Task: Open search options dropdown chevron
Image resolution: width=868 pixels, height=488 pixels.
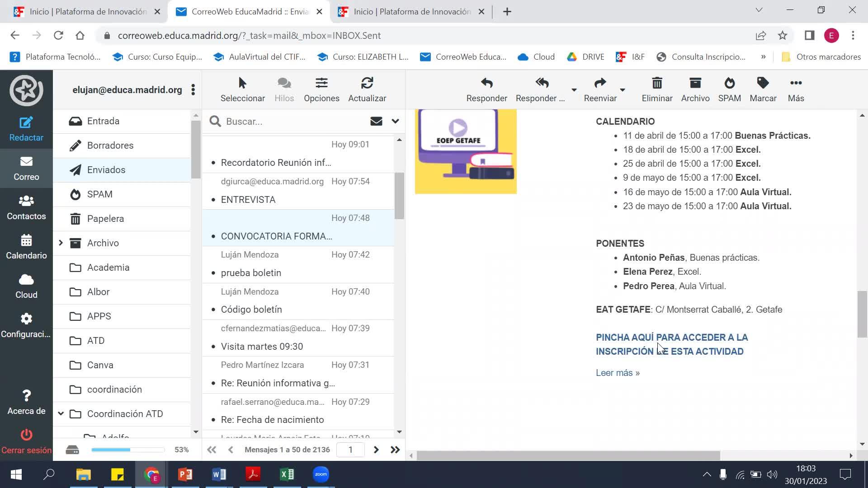Action: (395, 121)
